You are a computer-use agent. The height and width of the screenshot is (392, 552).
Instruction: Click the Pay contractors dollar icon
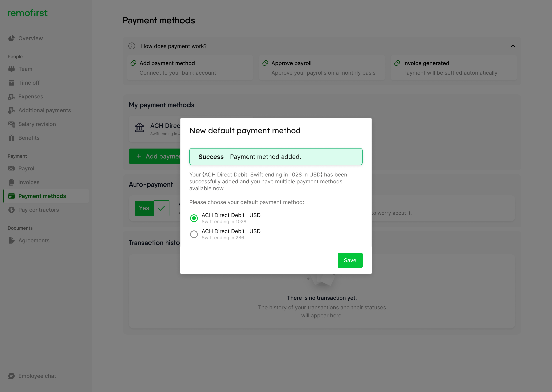click(11, 210)
